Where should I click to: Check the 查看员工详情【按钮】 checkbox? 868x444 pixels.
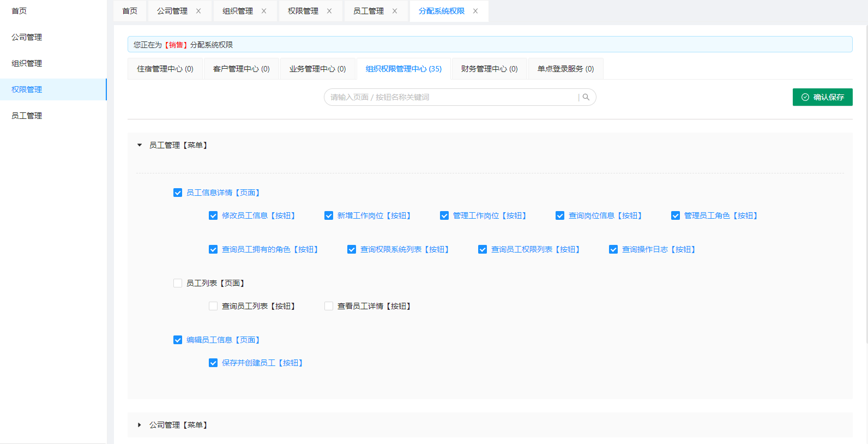(329, 306)
